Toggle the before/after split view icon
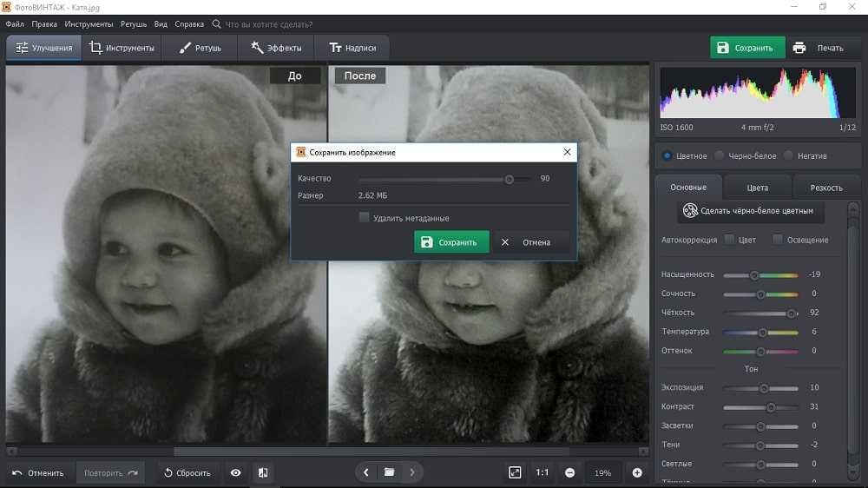This screenshot has width=868, height=488. 263,472
